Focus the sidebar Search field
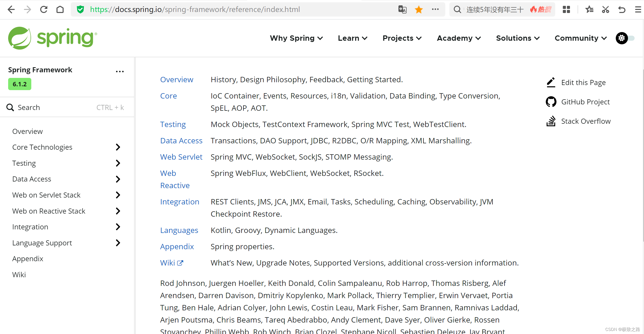Screen dimensions: 644x334 [67, 107]
